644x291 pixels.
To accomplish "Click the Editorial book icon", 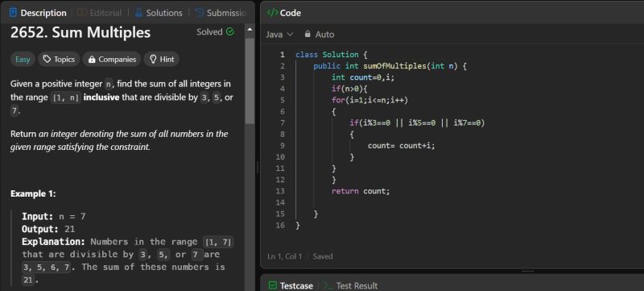I will coord(82,13).
